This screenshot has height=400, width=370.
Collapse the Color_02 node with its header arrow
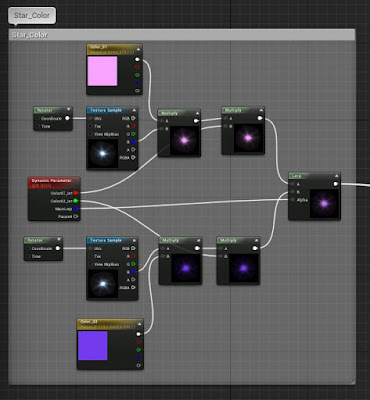click(x=139, y=324)
